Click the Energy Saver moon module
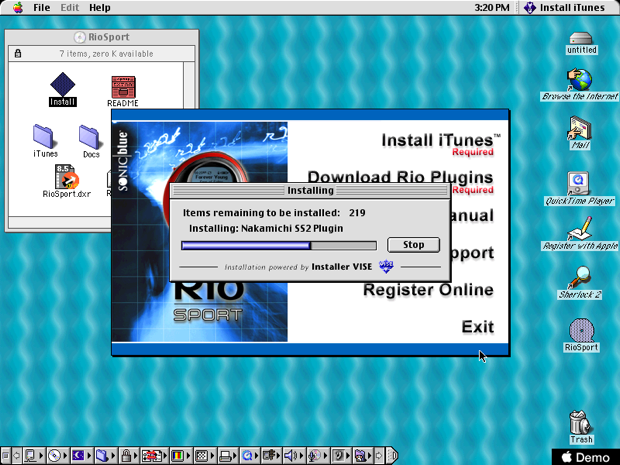This screenshot has height=465, width=620. coord(78,456)
